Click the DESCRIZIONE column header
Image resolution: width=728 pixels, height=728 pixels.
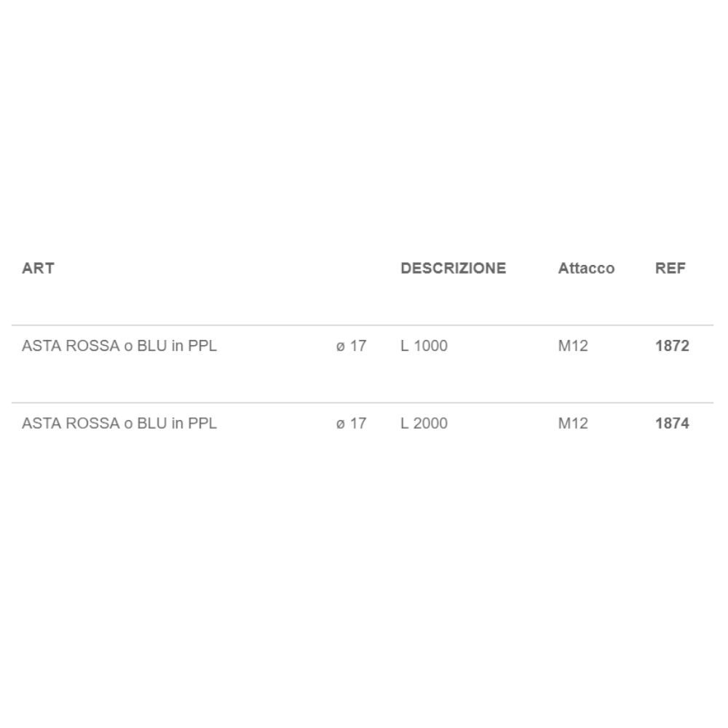pos(453,268)
